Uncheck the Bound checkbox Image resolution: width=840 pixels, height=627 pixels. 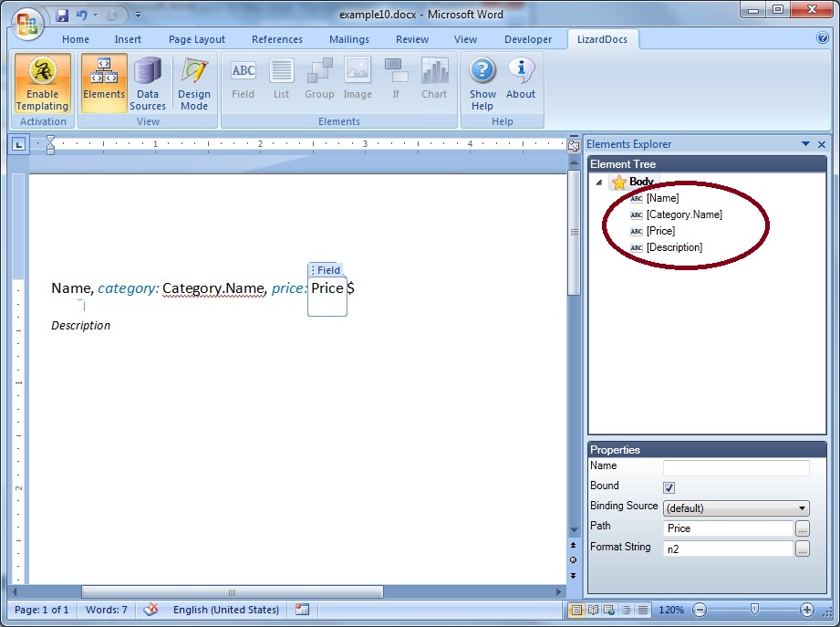[669, 487]
